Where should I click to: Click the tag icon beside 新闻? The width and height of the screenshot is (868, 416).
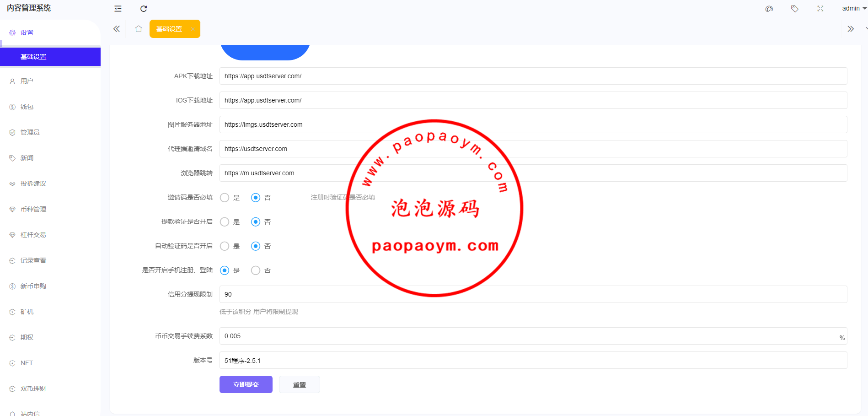12,158
